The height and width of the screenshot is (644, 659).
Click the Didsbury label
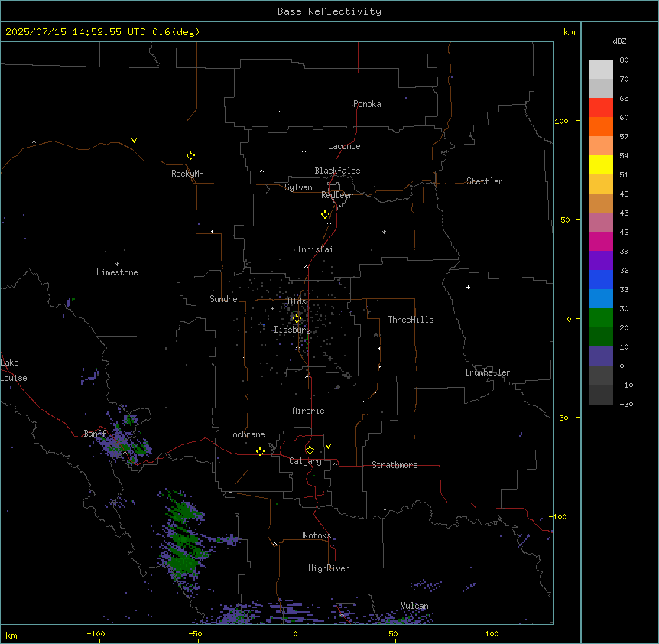tap(293, 330)
